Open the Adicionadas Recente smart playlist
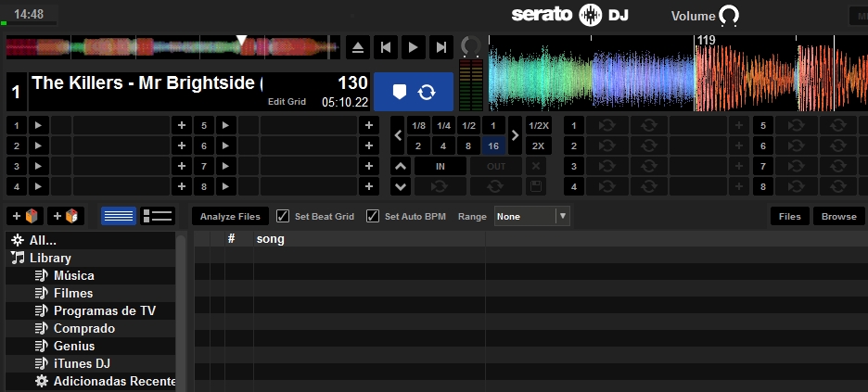This screenshot has height=392, width=868. coord(91,382)
